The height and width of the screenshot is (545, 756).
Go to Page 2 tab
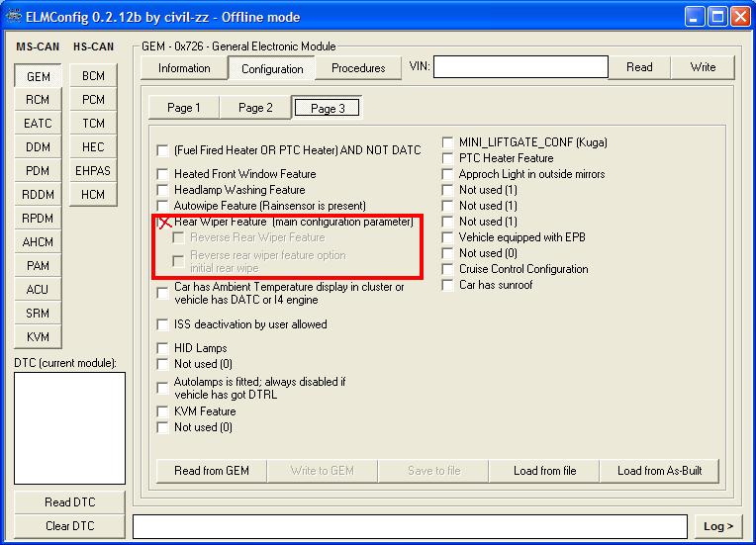coord(255,108)
